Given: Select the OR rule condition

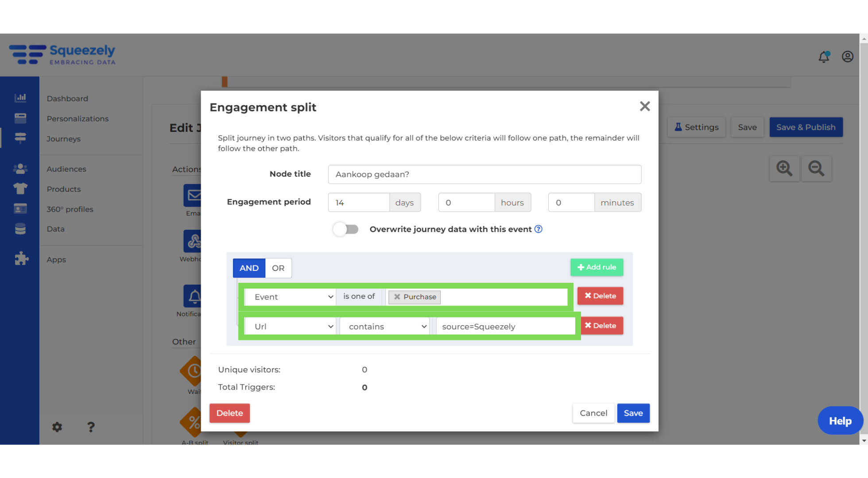Looking at the screenshot, I should pyautogui.click(x=278, y=268).
